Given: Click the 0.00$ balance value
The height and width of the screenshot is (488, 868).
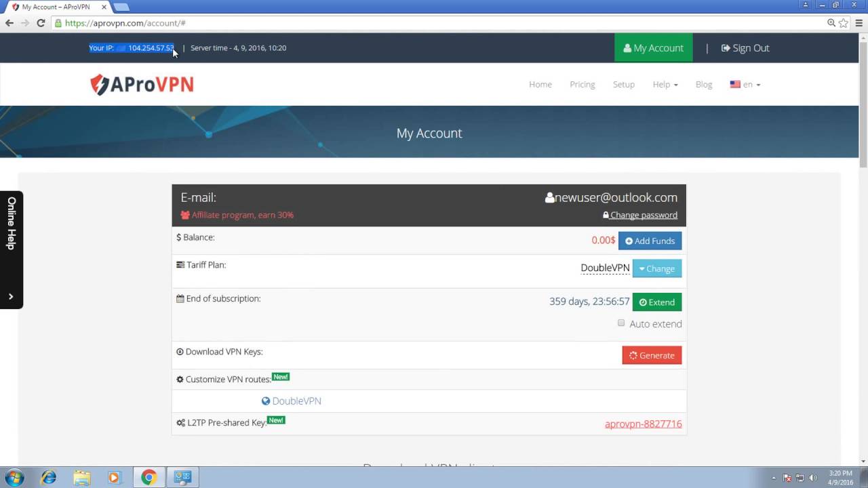Looking at the screenshot, I should (x=604, y=241).
